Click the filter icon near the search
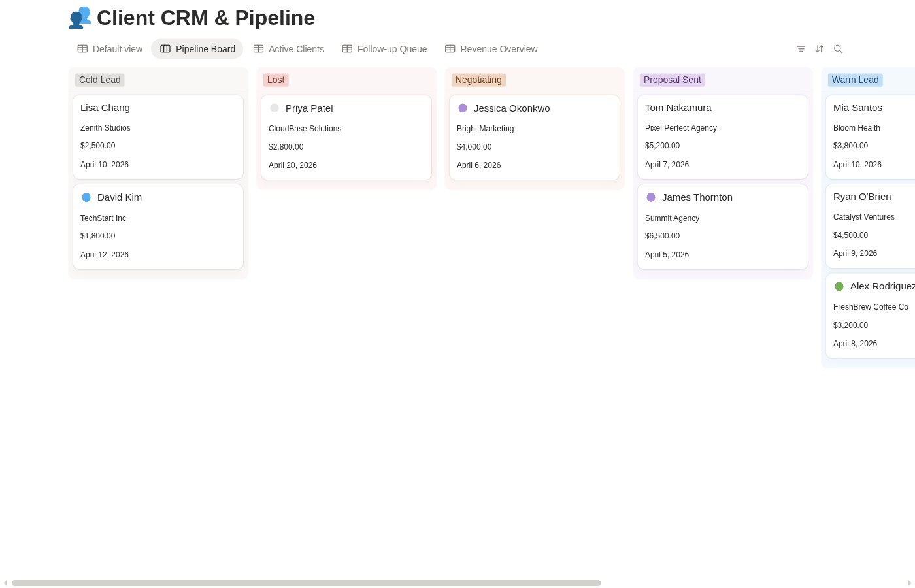 coord(801,49)
